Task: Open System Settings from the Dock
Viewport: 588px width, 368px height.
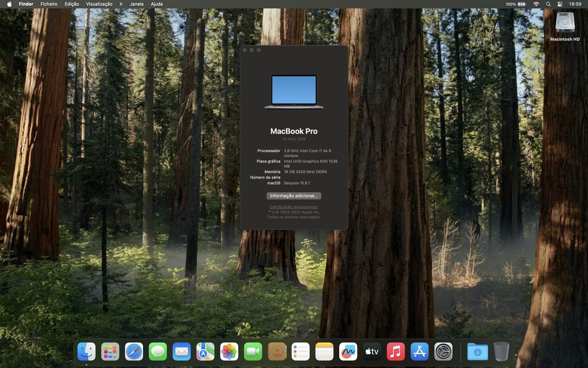Action: click(443, 352)
